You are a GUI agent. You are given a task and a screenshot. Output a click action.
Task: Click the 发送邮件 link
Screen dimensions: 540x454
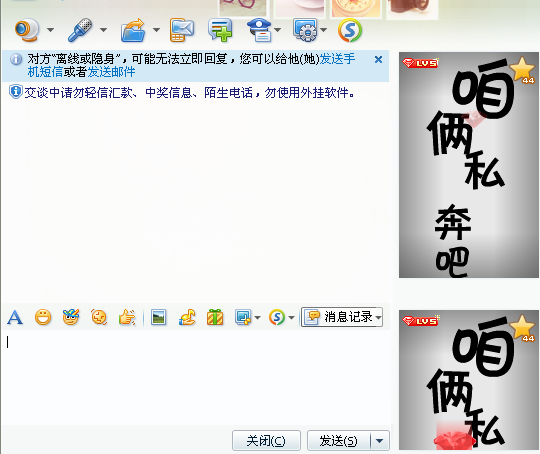[111, 72]
